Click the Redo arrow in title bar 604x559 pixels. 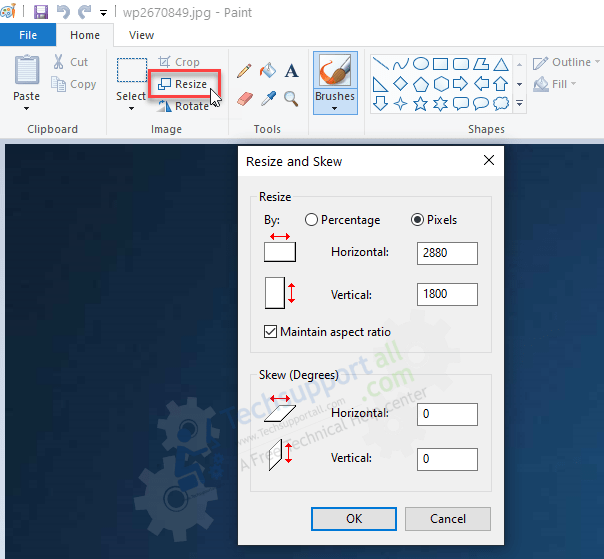pyautogui.click(x=84, y=12)
